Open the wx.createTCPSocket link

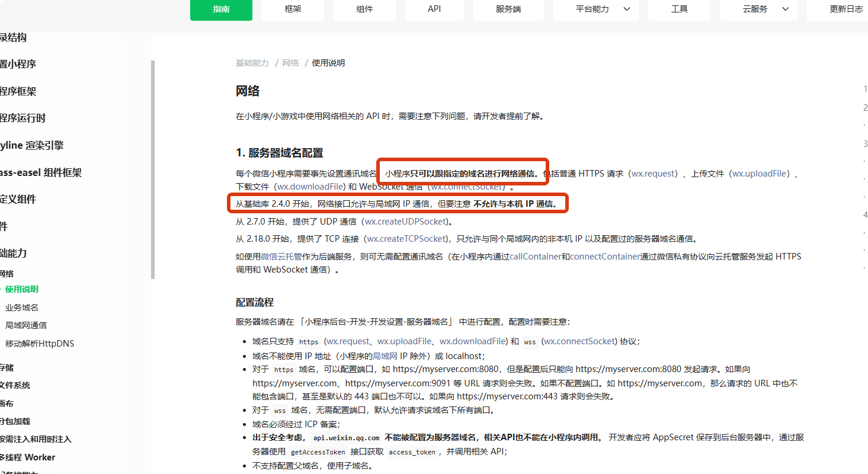click(x=406, y=239)
